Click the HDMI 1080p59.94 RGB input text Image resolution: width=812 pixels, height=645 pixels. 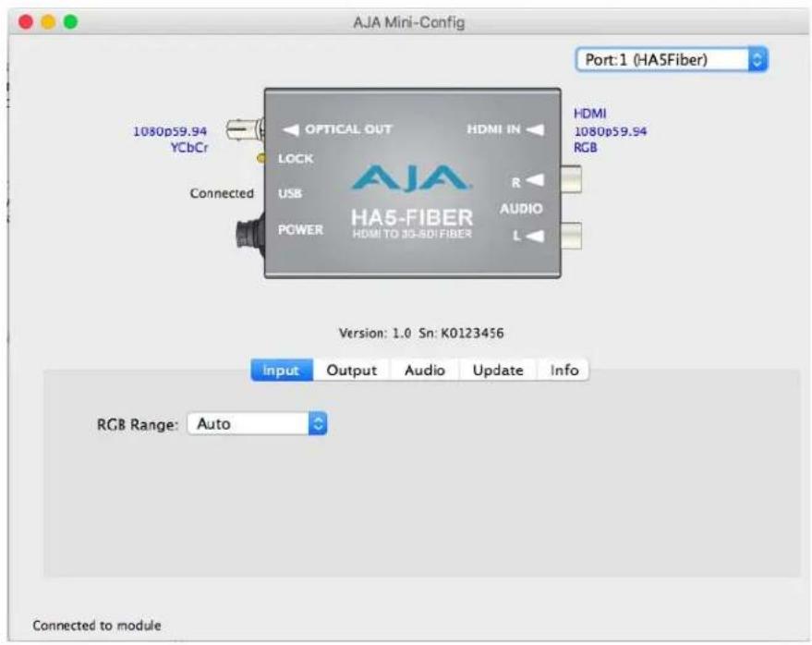[610, 130]
